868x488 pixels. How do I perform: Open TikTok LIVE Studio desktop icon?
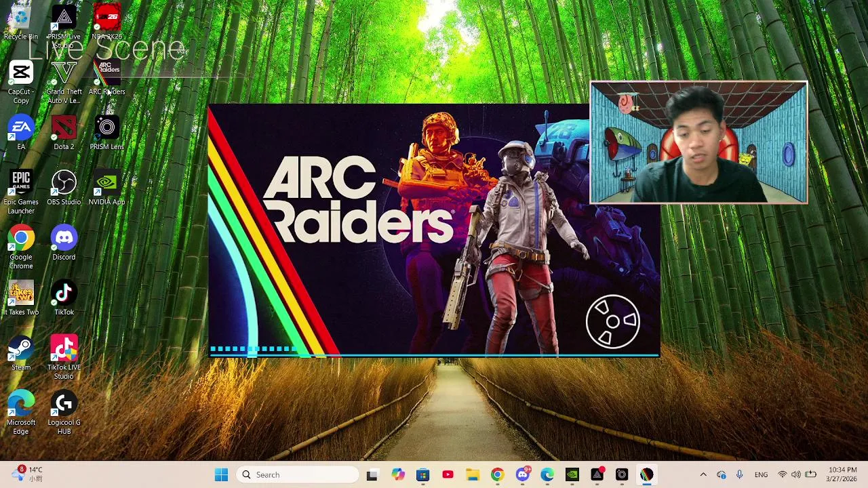coord(64,358)
